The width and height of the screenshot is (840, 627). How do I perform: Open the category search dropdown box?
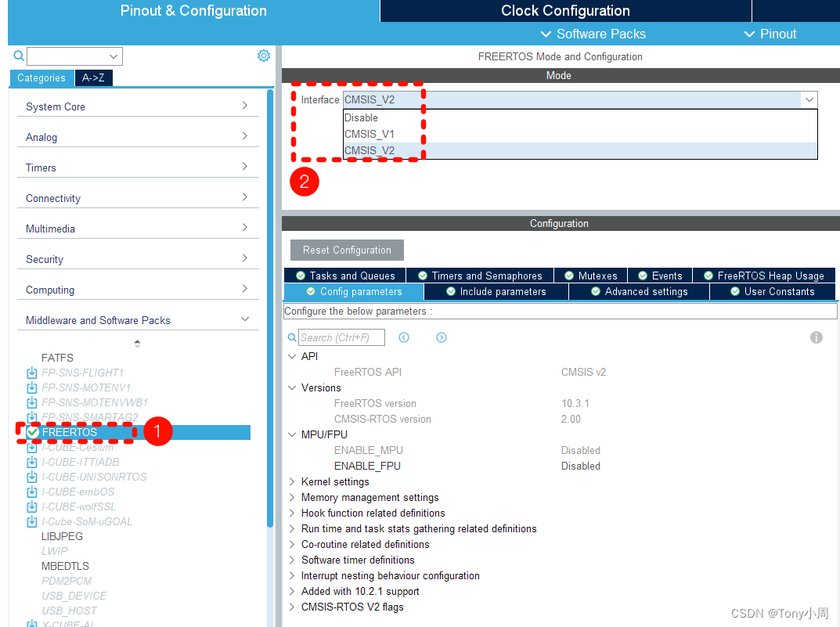74,56
